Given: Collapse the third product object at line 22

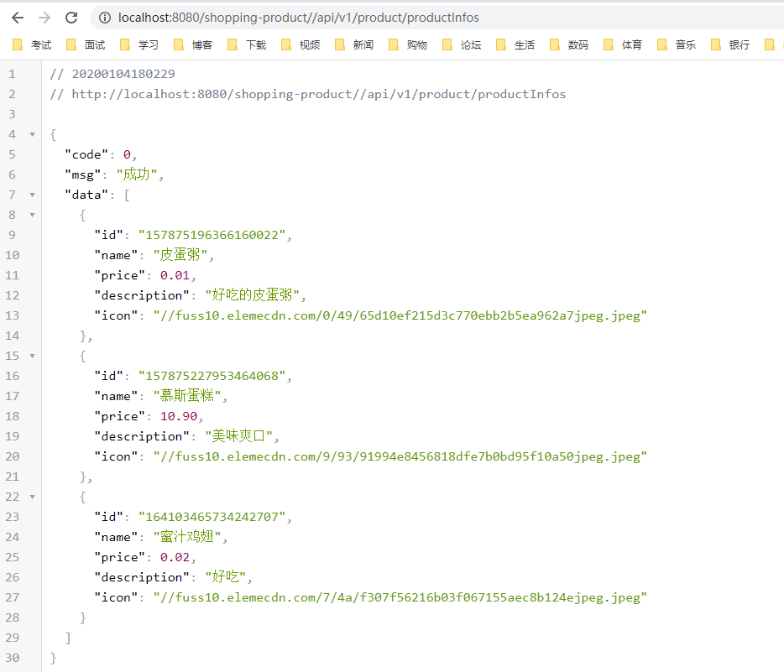Looking at the screenshot, I should (33, 497).
